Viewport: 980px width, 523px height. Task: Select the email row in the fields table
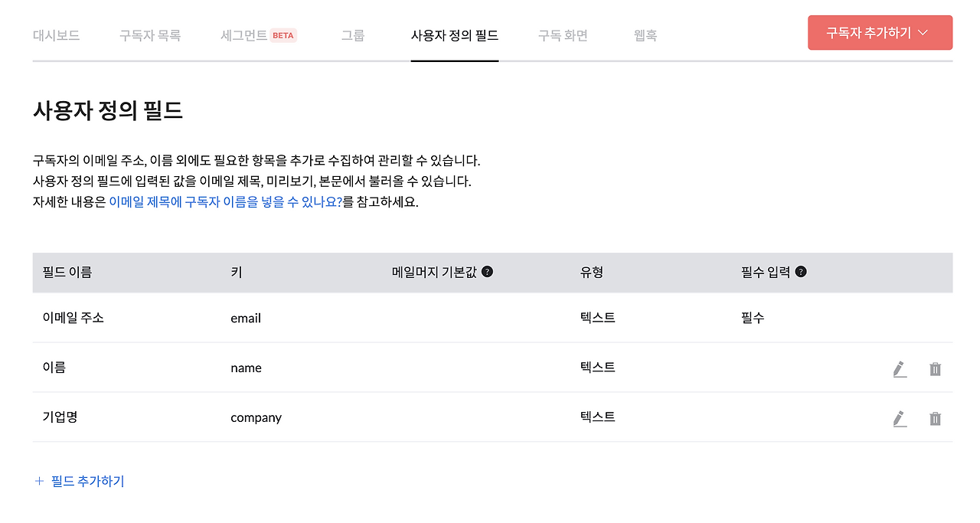pyautogui.click(x=245, y=318)
